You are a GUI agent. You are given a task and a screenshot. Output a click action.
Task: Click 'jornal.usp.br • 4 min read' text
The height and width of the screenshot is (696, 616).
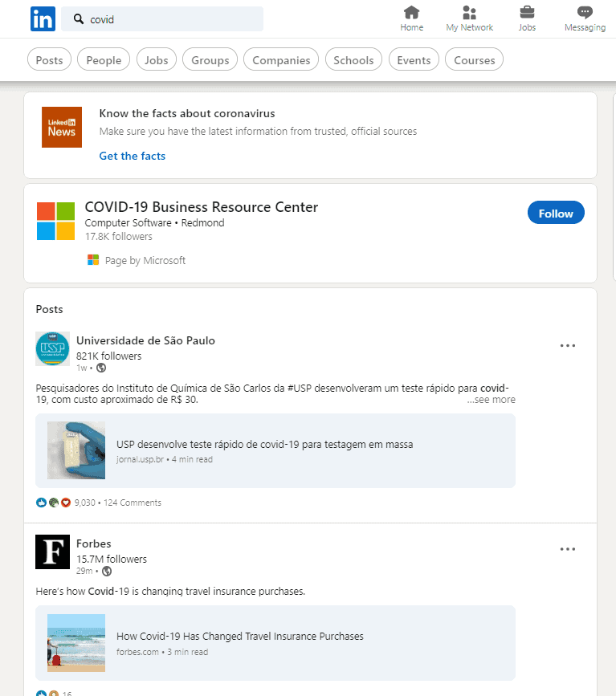165,459
